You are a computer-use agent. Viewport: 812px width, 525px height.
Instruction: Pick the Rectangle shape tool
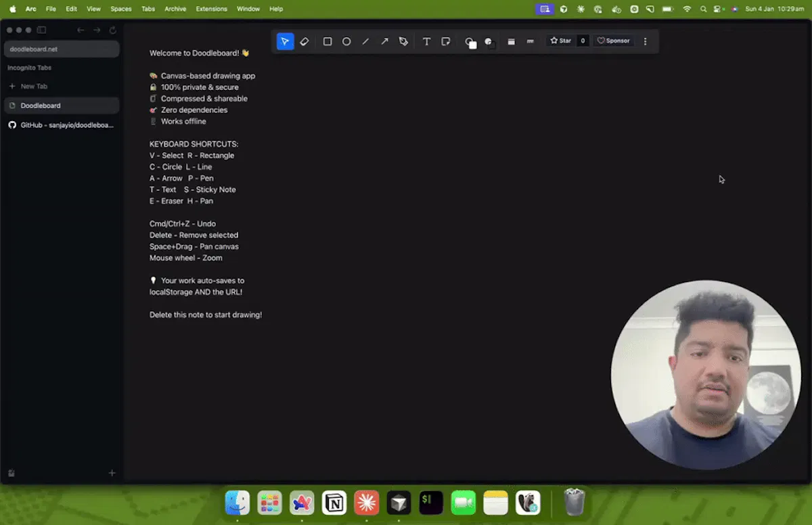pyautogui.click(x=328, y=41)
